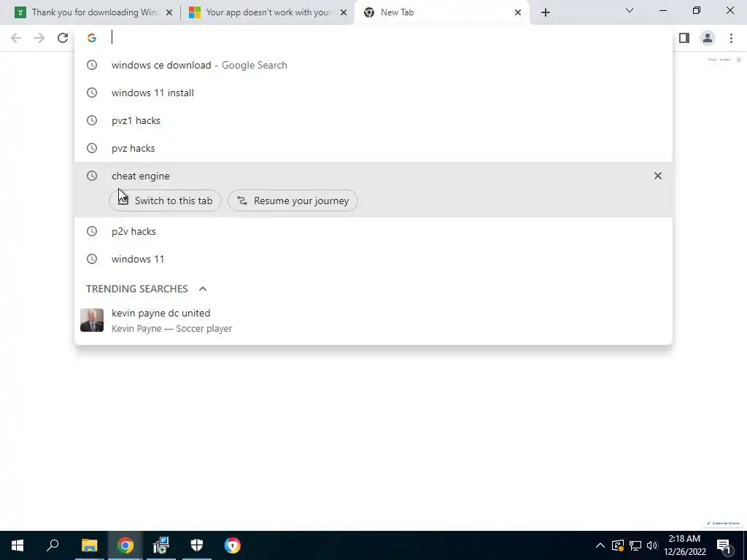Screen dimensions: 747x560
Task: Click Kevin Payne thumbnail photo
Action: 92,320
